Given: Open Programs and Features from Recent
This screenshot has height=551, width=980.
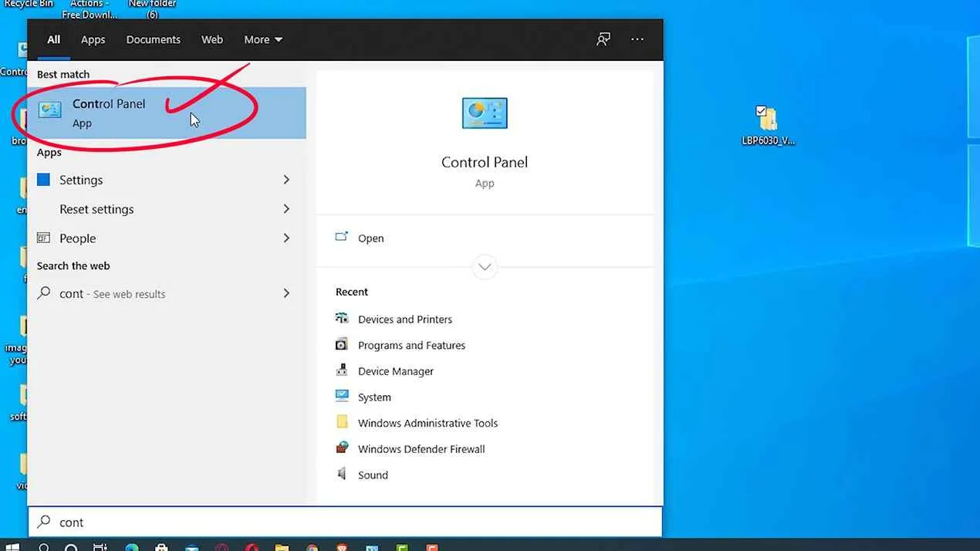Looking at the screenshot, I should [412, 345].
